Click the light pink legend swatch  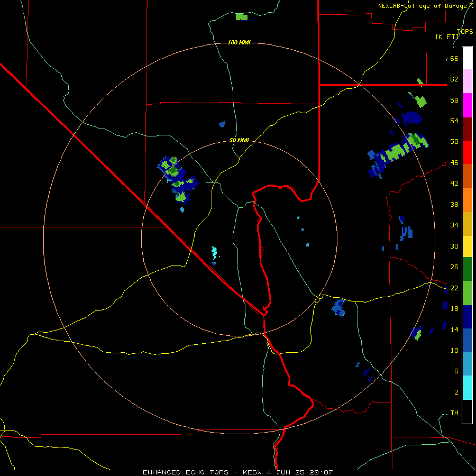(x=467, y=81)
